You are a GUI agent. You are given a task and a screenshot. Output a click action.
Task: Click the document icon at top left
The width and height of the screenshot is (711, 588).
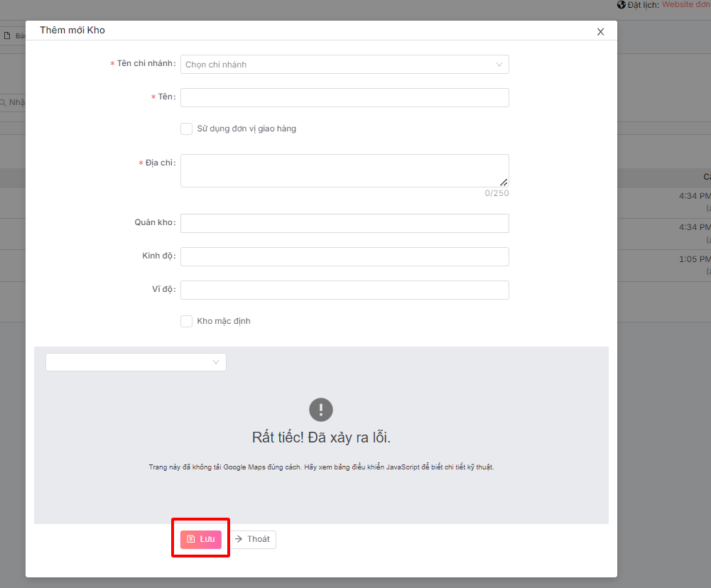coord(7,35)
